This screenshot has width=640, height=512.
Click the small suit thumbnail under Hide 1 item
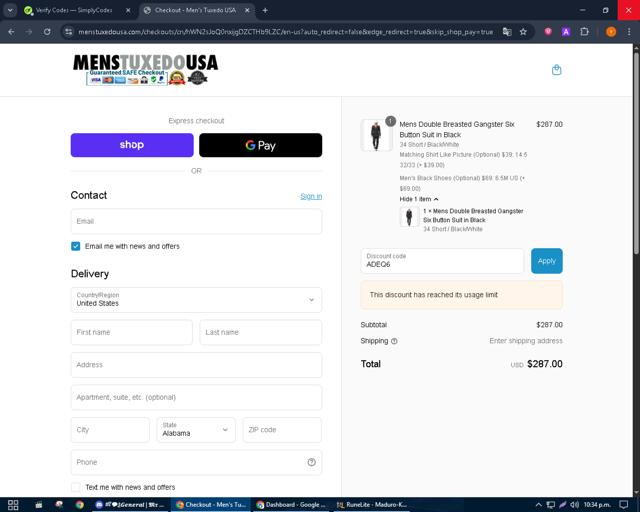click(409, 216)
